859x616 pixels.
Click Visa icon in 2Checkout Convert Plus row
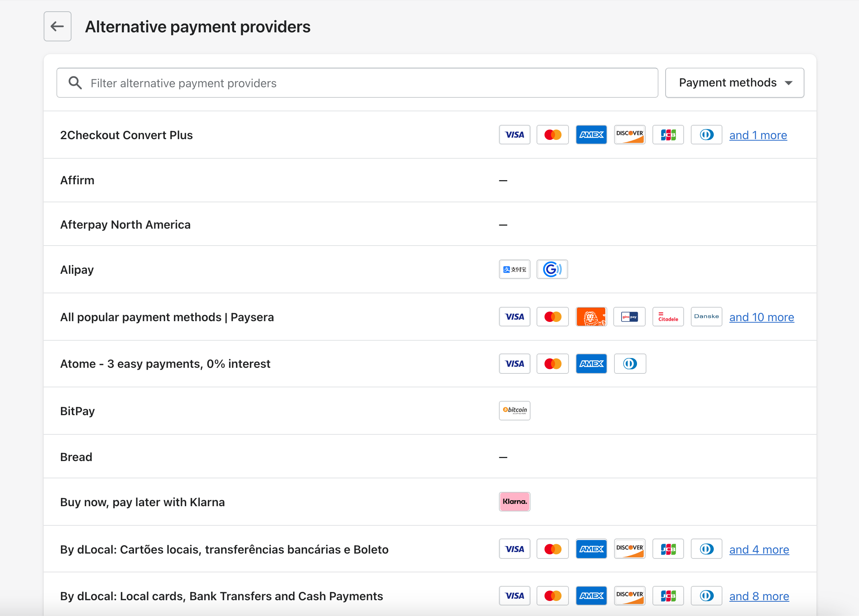click(514, 135)
